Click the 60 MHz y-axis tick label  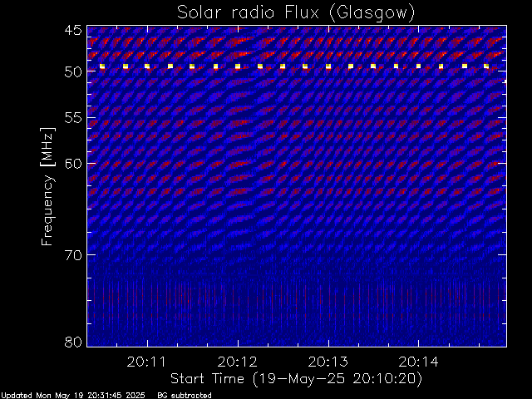click(x=72, y=164)
